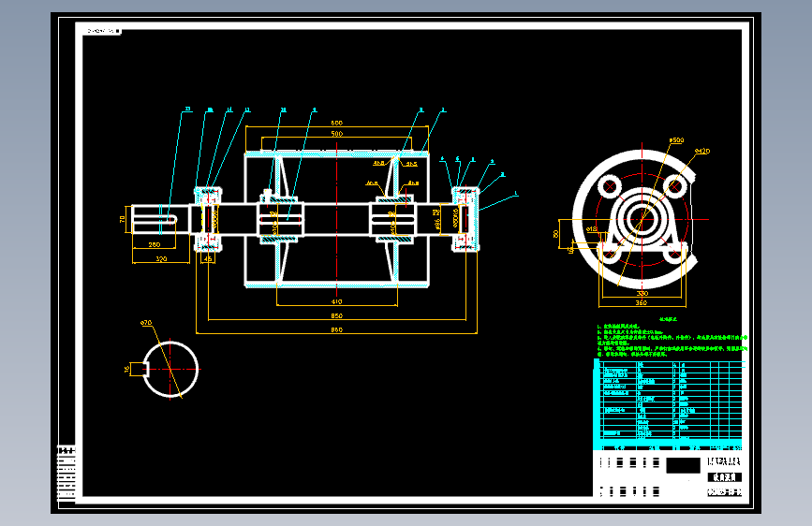Select the 600 overall drum length dimension
Viewport: 812px width, 526px height.
(336, 124)
